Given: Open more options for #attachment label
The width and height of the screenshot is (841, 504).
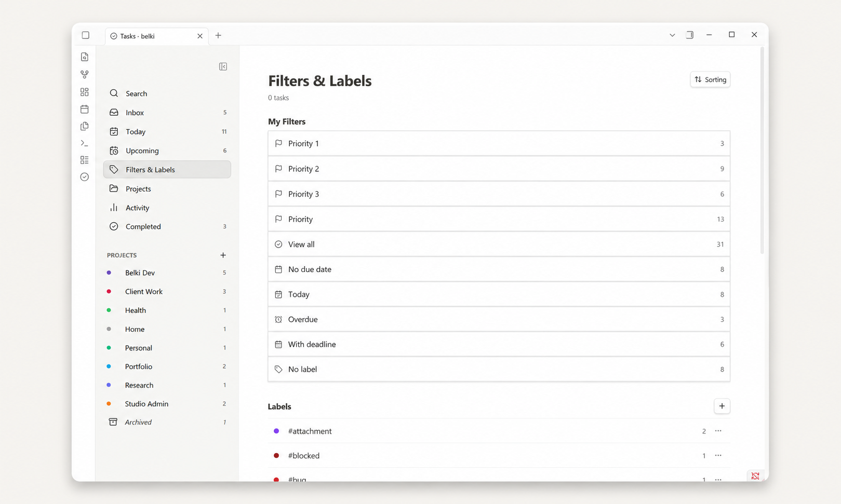Looking at the screenshot, I should click(x=718, y=431).
